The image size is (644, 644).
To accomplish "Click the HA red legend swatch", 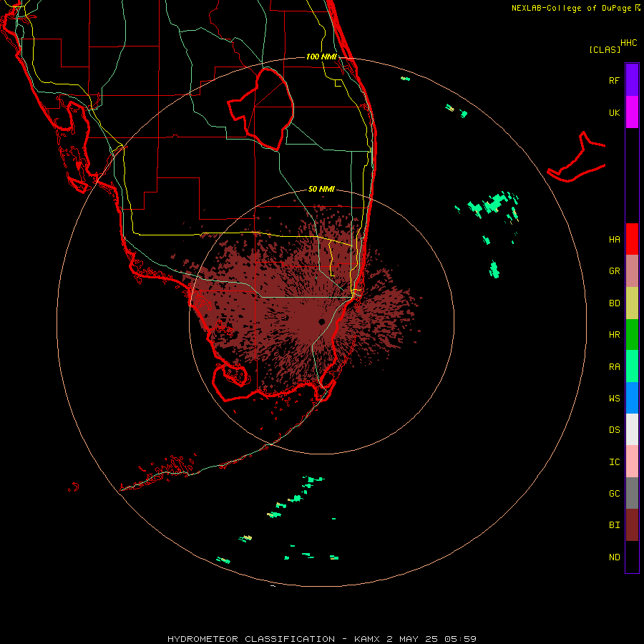I will click(x=632, y=239).
